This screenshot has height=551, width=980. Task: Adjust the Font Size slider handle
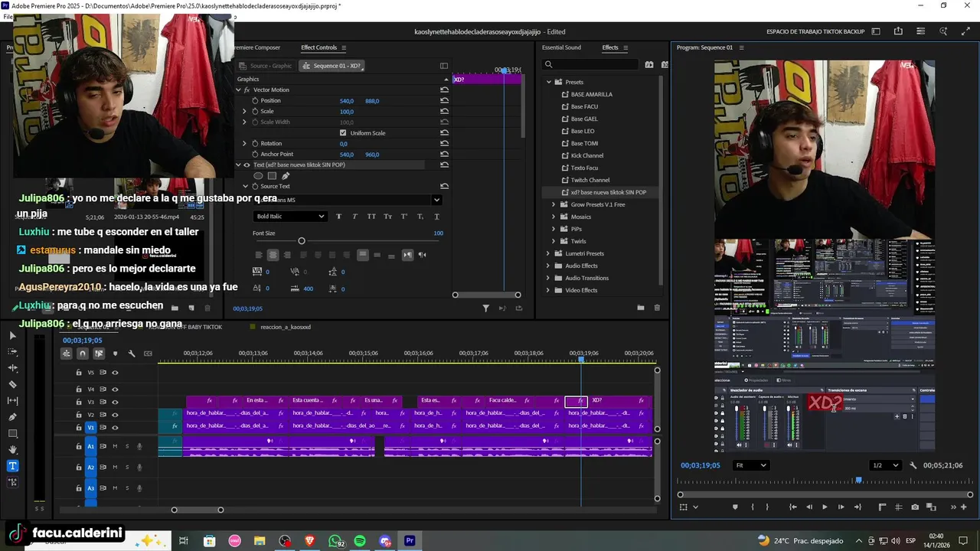pos(301,241)
